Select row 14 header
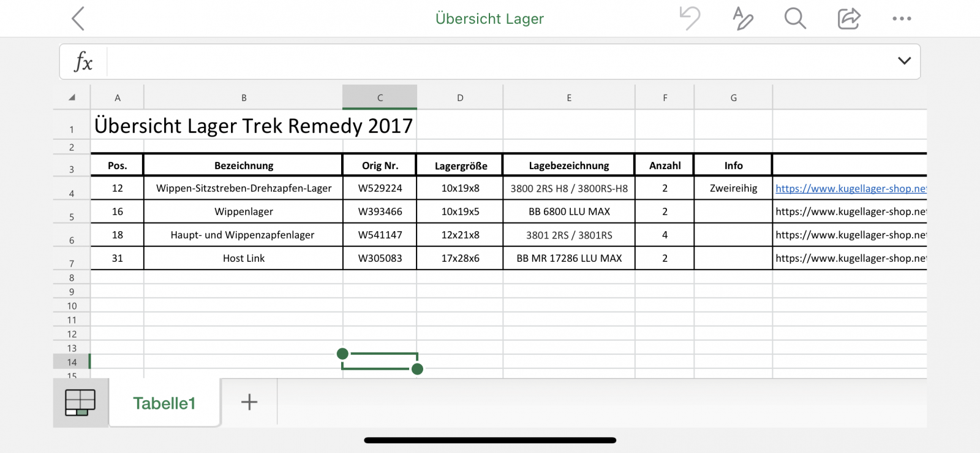This screenshot has width=980, height=453. click(x=72, y=362)
